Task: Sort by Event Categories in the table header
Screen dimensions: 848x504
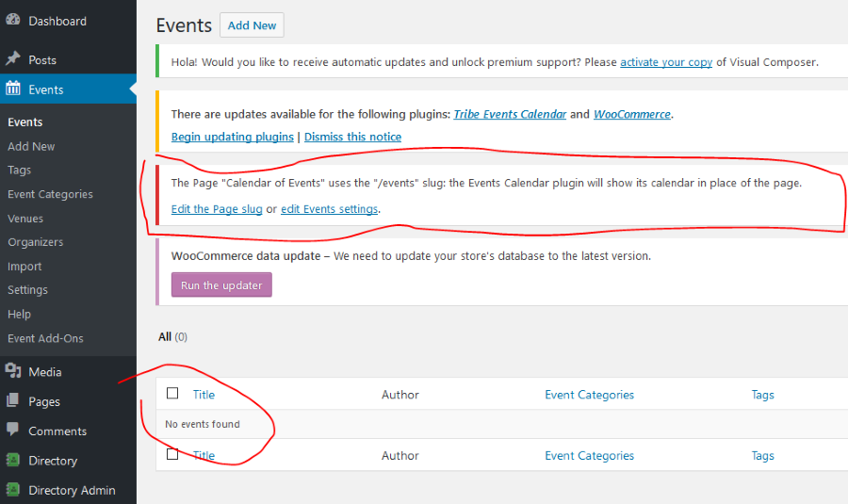Action: (589, 395)
